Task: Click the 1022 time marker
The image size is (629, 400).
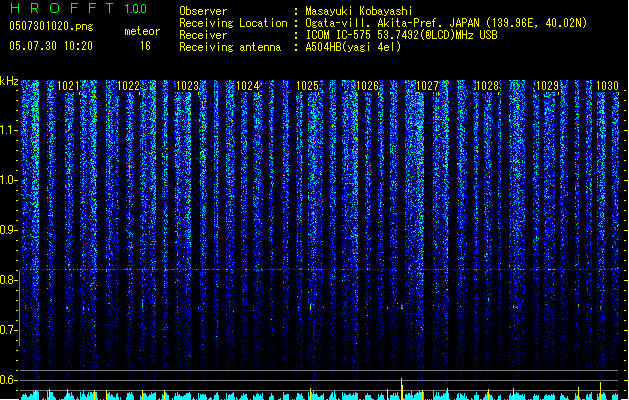Action: (x=128, y=86)
